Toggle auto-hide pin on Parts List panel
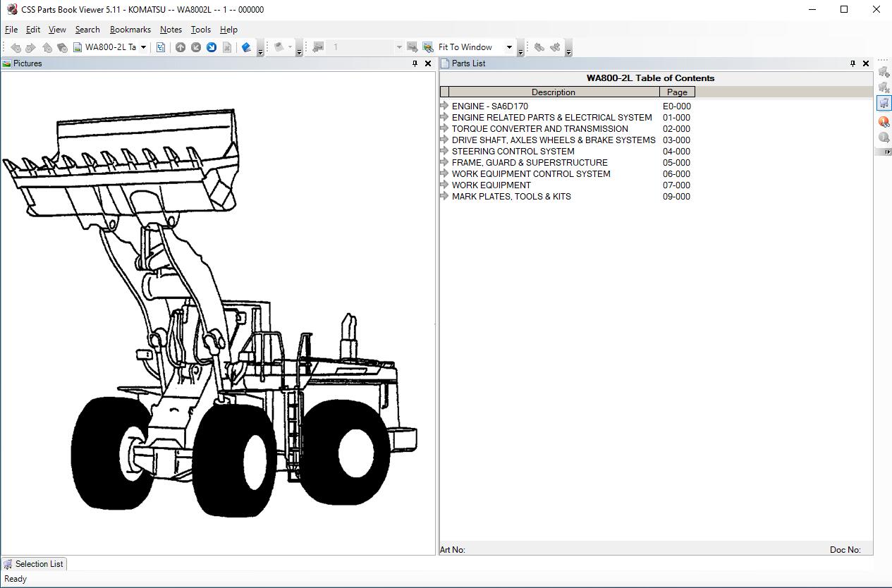This screenshot has width=892, height=588. click(x=853, y=63)
